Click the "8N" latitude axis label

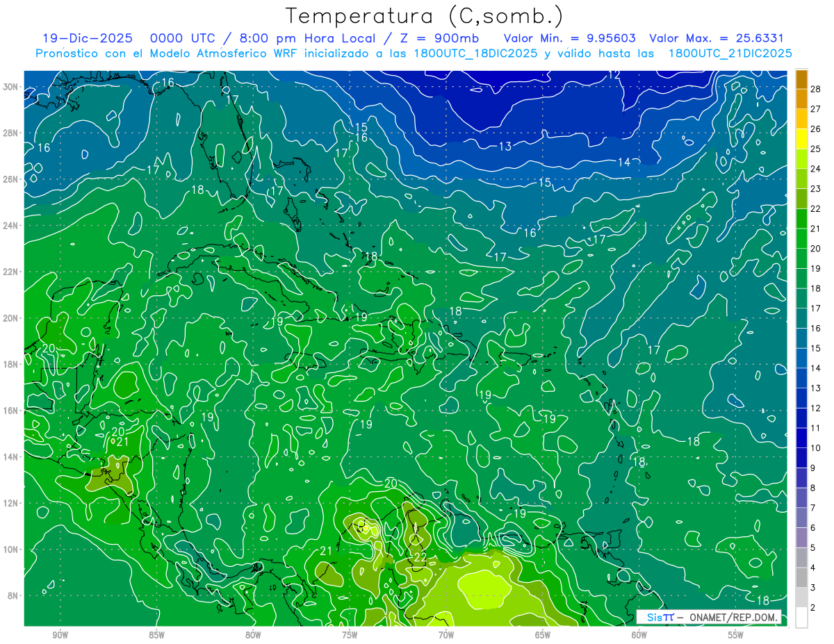coord(14,595)
